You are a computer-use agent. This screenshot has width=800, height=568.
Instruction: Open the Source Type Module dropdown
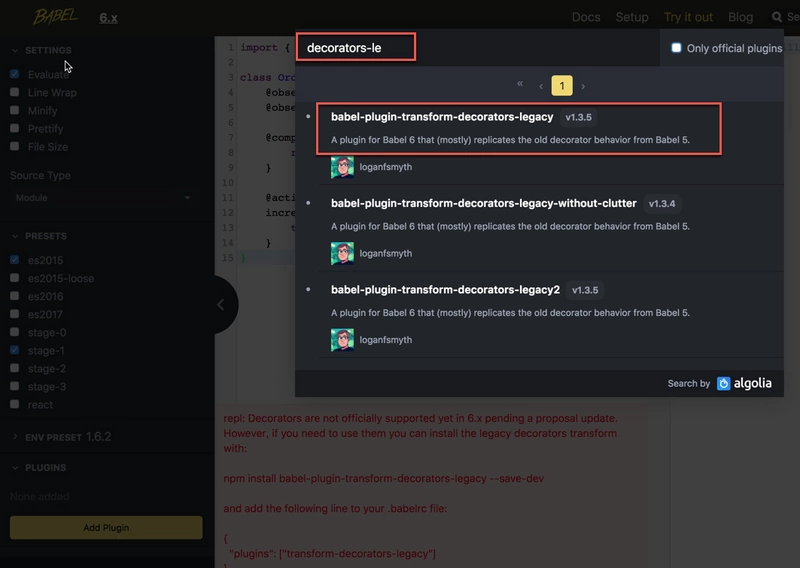click(x=103, y=197)
